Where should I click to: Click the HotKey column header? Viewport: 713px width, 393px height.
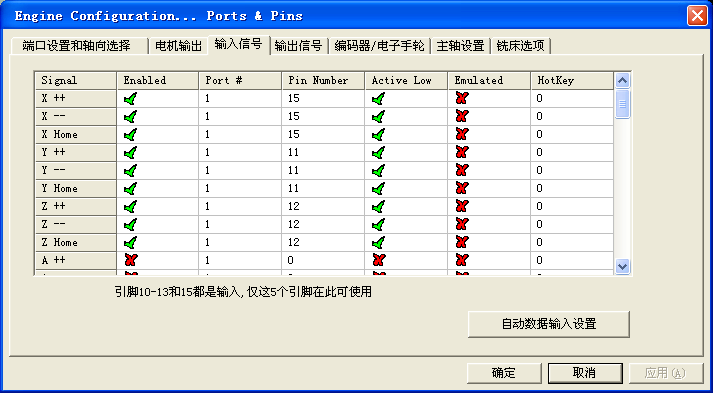click(x=572, y=81)
